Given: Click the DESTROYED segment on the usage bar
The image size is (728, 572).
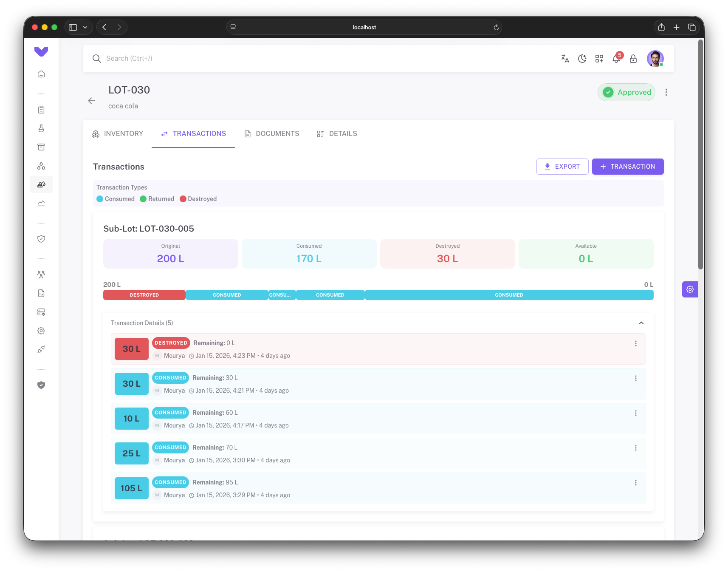Looking at the screenshot, I should coord(144,294).
